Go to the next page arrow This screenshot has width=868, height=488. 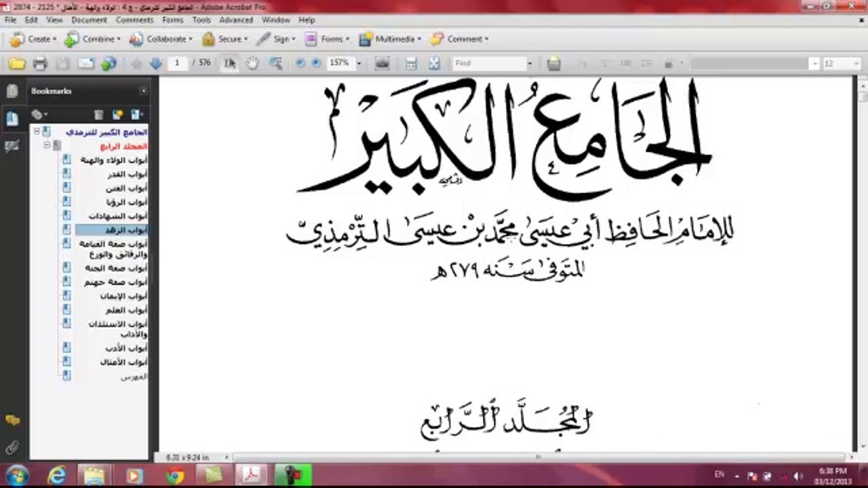tap(155, 63)
